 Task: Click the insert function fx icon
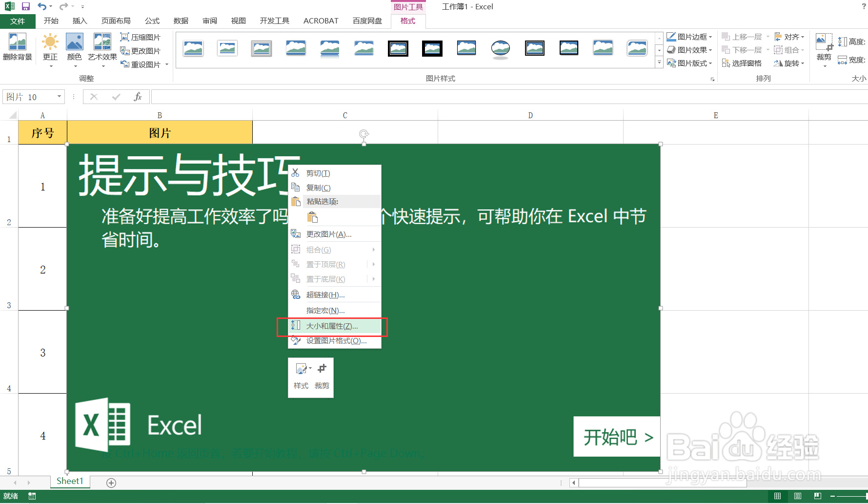[138, 97]
